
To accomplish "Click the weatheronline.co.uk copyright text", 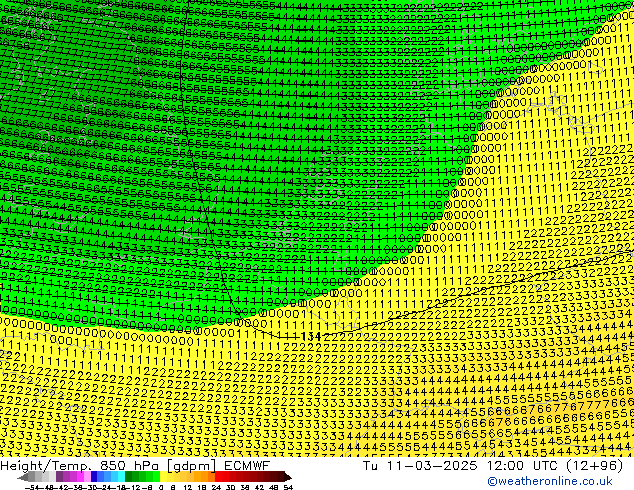I will tap(550, 481).
